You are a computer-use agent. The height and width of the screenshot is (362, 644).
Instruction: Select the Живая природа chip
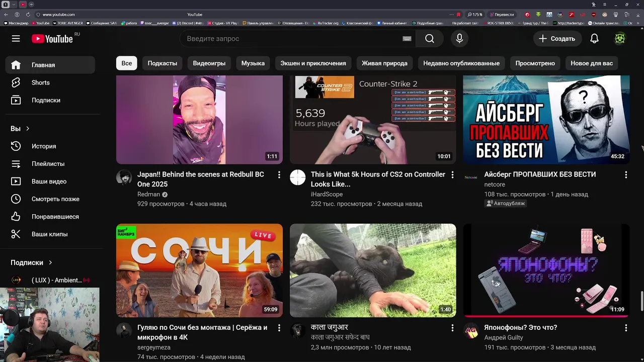pos(384,63)
